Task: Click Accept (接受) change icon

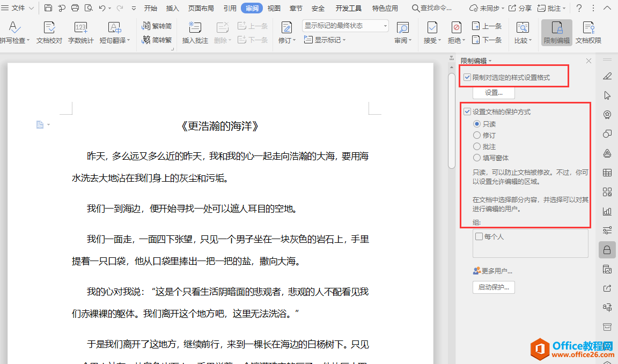Action: [x=432, y=32]
